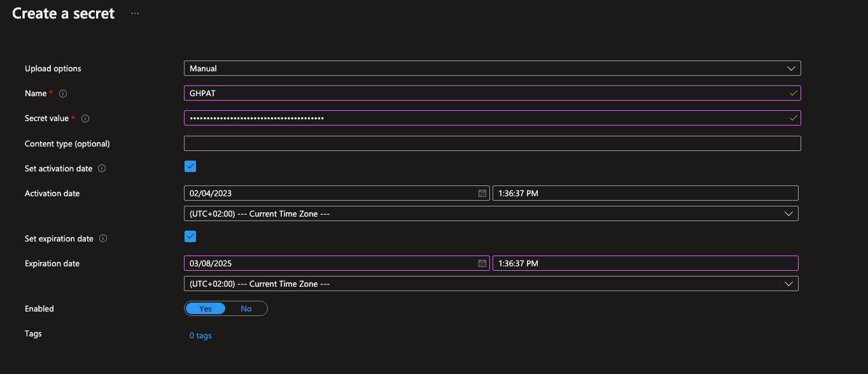Select Yes on the Enabled toggle

206,308
